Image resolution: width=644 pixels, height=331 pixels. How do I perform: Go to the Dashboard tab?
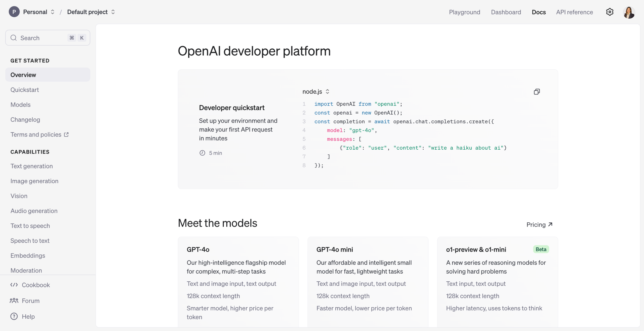click(506, 12)
